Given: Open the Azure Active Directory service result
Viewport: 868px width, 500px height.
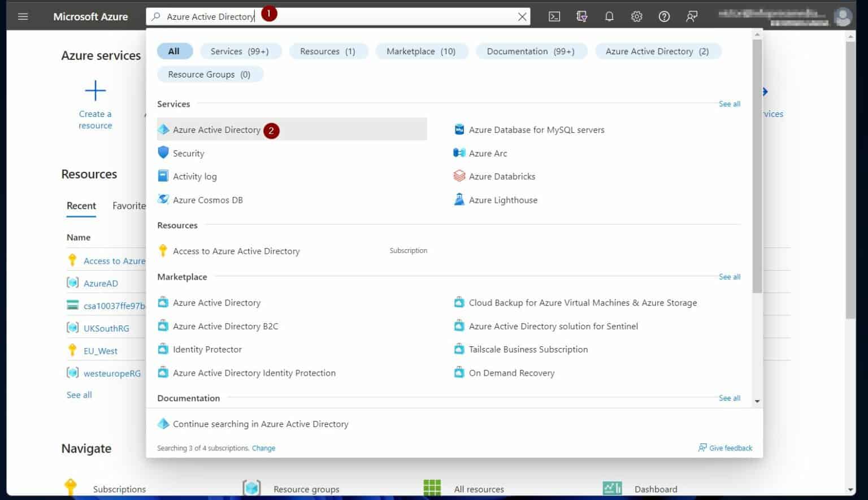Looking at the screenshot, I should [216, 129].
